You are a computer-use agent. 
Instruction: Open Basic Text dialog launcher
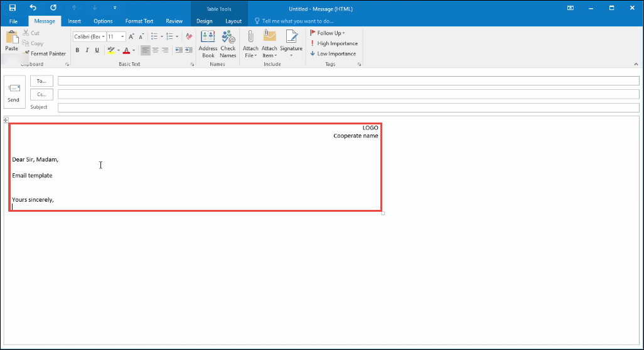click(192, 65)
